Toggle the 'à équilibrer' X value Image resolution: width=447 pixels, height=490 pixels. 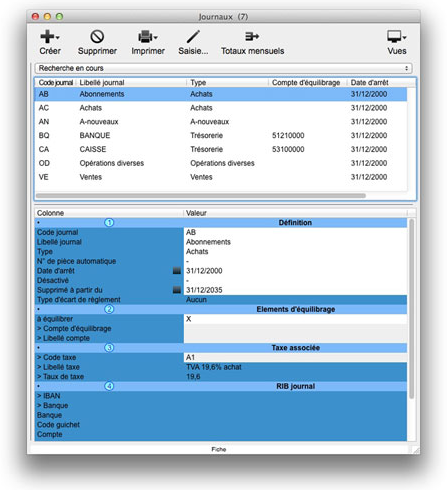[x=295, y=319]
